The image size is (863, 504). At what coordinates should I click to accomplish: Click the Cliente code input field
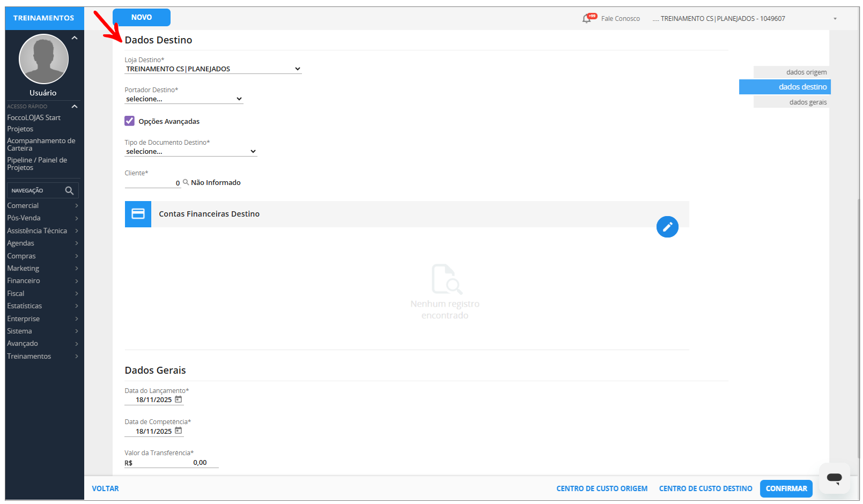(x=153, y=183)
